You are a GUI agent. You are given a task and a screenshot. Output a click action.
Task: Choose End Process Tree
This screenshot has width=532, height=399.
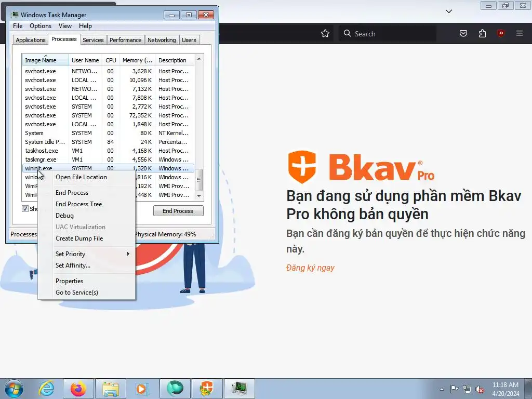point(87,204)
